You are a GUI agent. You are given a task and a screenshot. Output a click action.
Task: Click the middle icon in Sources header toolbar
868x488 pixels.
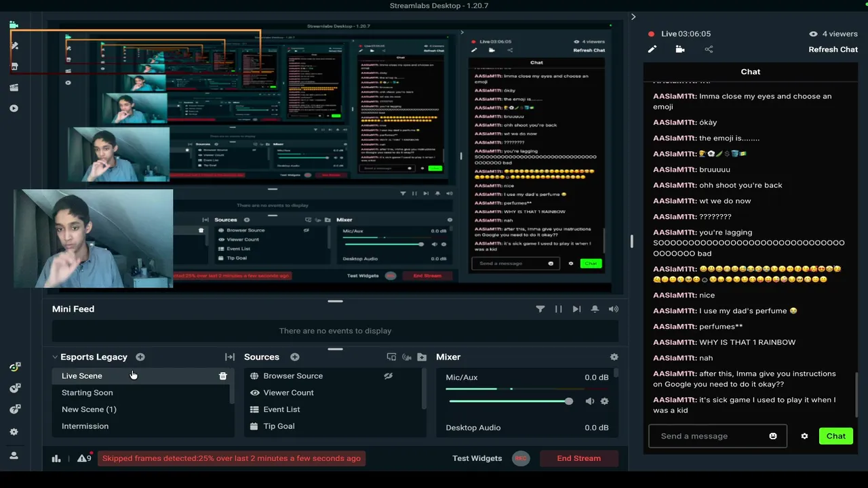407,357
